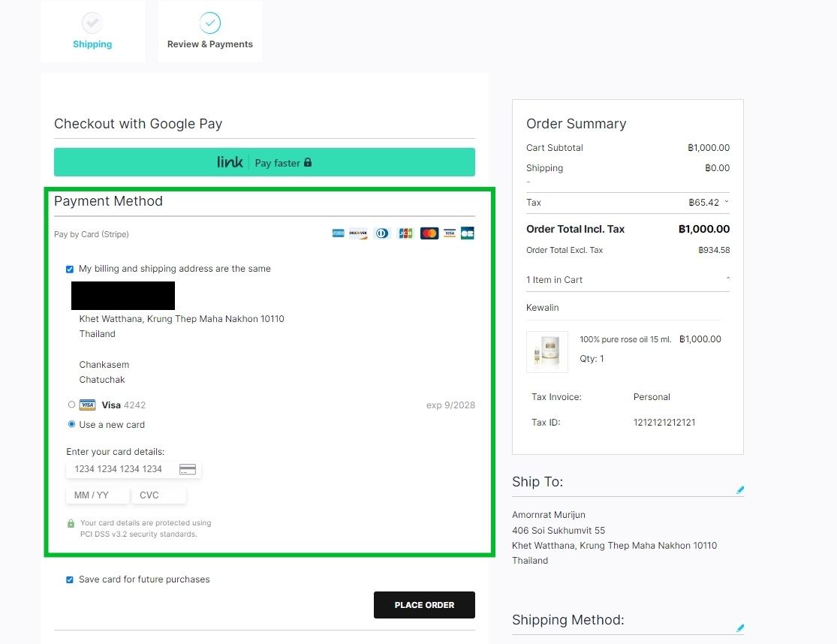The width and height of the screenshot is (837, 644).
Task: Select Use a new card option
Action: click(x=71, y=424)
